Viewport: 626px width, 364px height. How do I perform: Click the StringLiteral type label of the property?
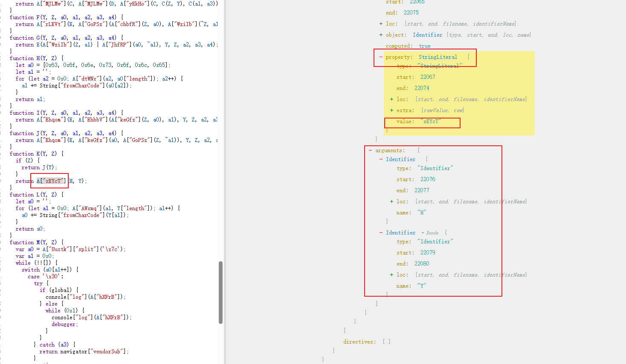[x=438, y=57]
